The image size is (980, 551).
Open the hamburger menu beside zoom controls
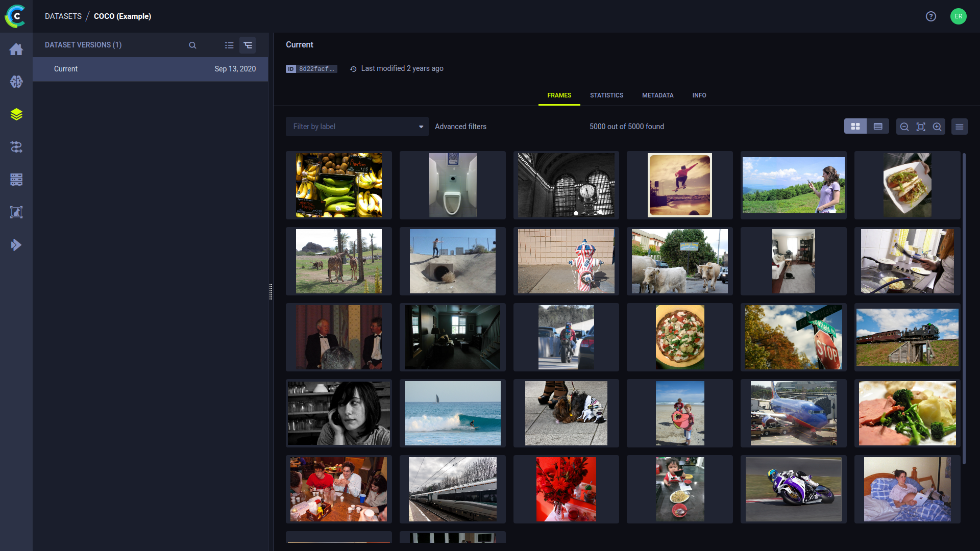point(960,127)
